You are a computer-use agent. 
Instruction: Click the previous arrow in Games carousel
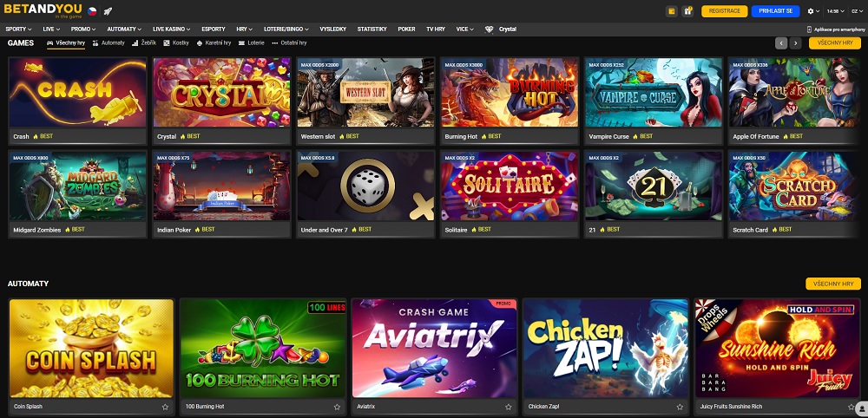781,43
